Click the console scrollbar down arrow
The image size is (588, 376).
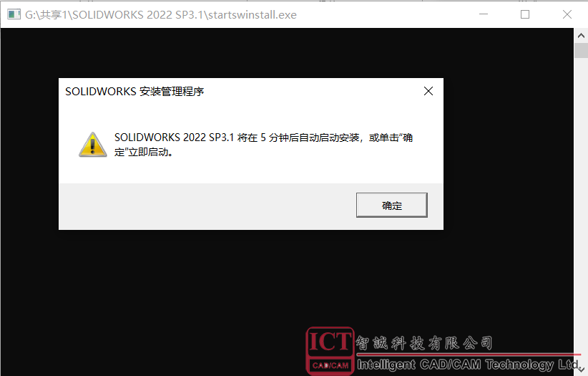581,369
